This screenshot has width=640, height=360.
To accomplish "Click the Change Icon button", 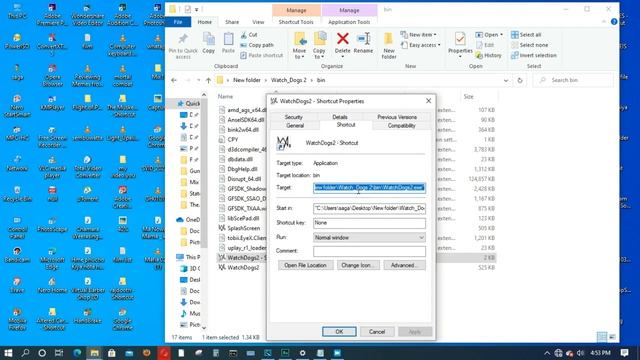I will 358,265.
